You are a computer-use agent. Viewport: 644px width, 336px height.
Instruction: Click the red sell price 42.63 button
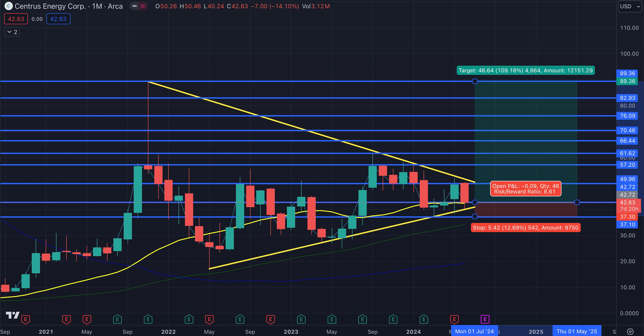click(x=16, y=19)
